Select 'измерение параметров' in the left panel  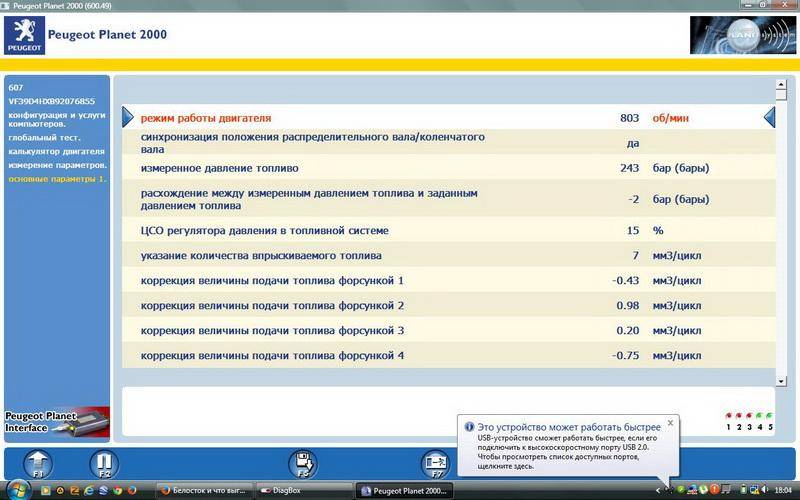[x=57, y=164]
